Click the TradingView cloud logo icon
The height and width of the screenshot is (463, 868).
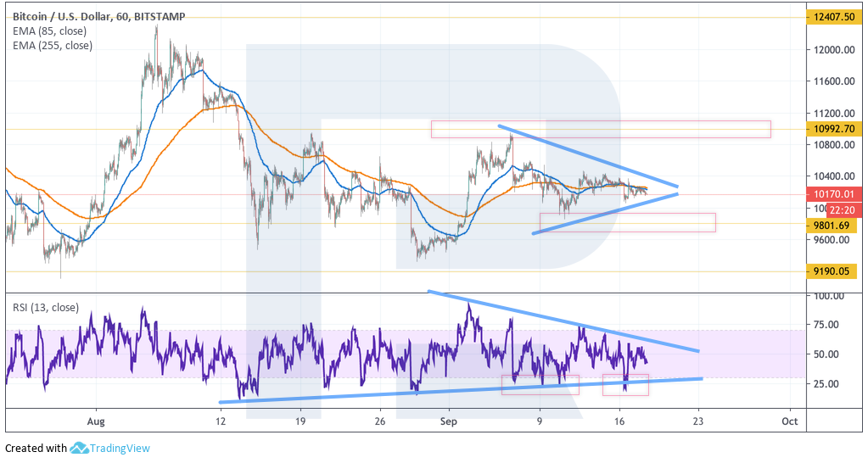(x=80, y=448)
